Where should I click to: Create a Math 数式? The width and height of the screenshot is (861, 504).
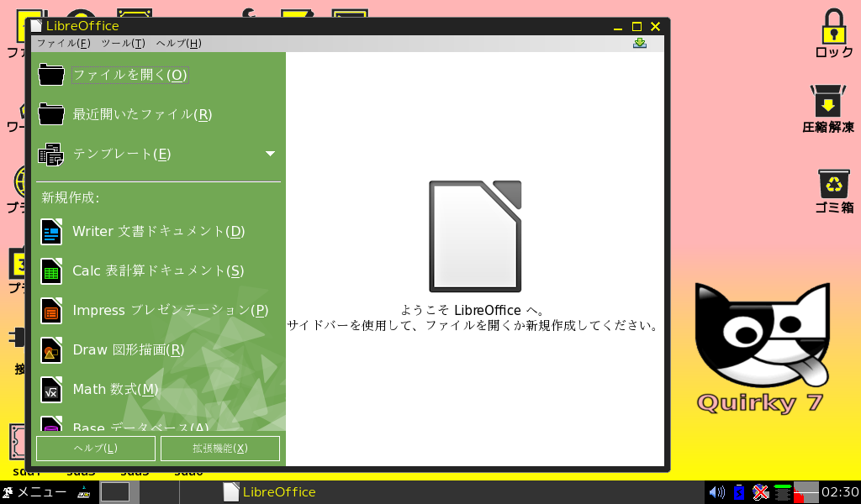pos(116,390)
